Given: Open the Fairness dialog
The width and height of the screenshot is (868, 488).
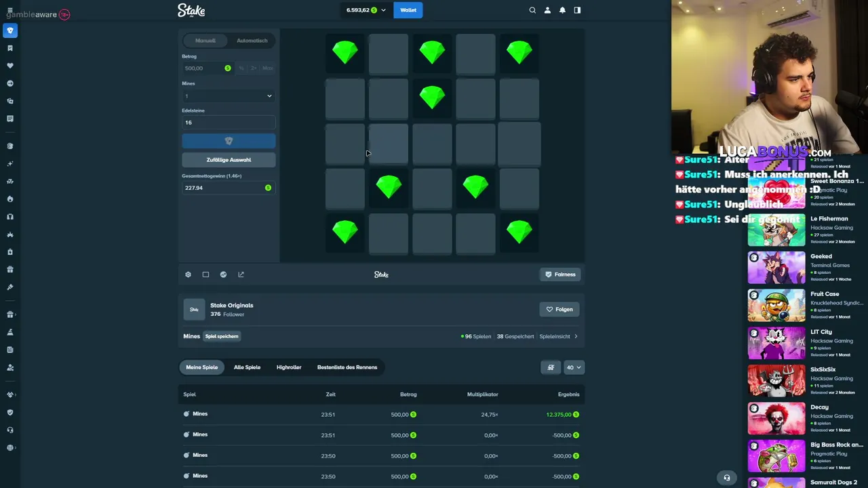Looking at the screenshot, I should tap(560, 274).
